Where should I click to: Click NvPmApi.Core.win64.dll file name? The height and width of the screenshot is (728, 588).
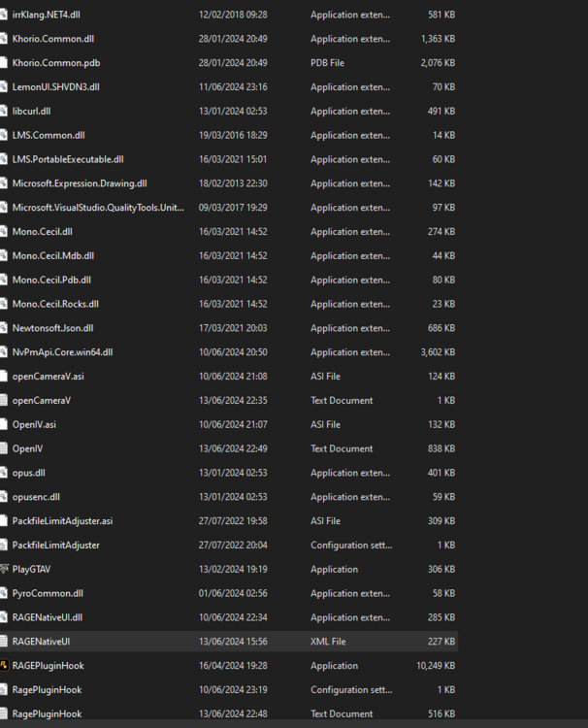point(62,352)
